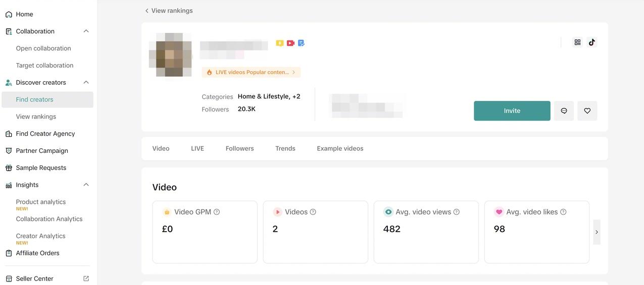Viewport: 644px width, 285px height.
Task: Click the 20.3K followers count
Action: coord(246,109)
